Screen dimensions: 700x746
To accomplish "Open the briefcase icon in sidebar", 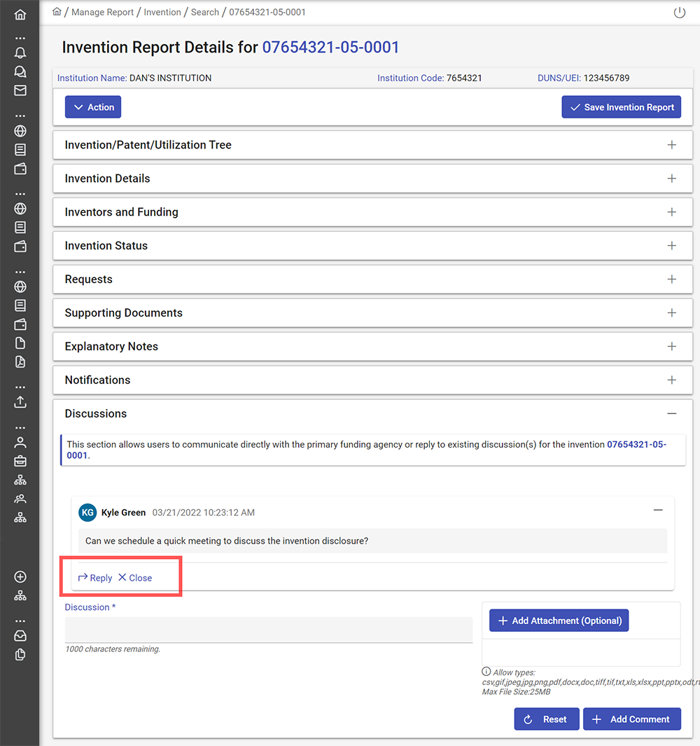I will tap(20, 461).
